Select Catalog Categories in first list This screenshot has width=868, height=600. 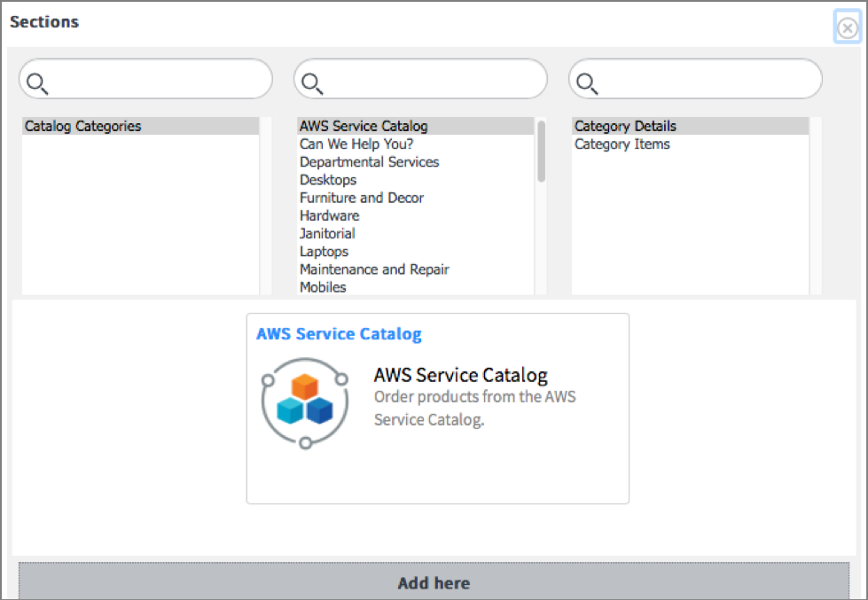coord(140,126)
